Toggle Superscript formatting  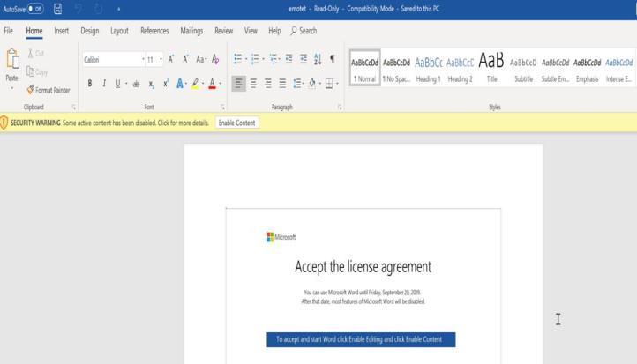click(166, 83)
